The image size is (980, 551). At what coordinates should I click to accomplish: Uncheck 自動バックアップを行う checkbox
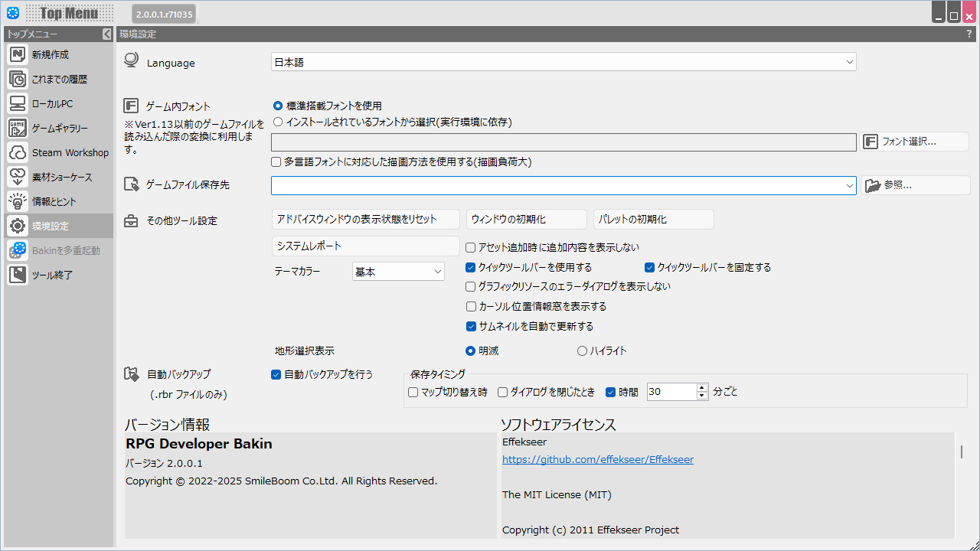(x=276, y=375)
